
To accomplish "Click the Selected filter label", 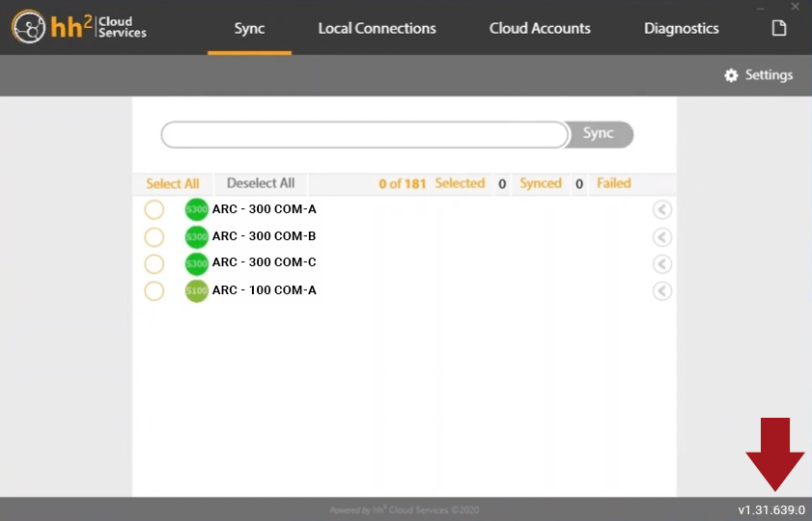I will click(460, 183).
